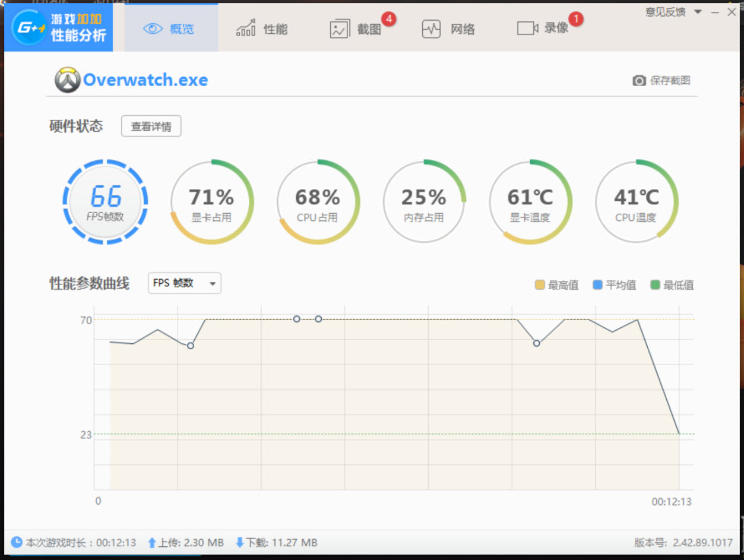Screen dimensions: 744x560
Task: Open the FPS 帧数 dropdown arrow
Action: click(x=213, y=283)
